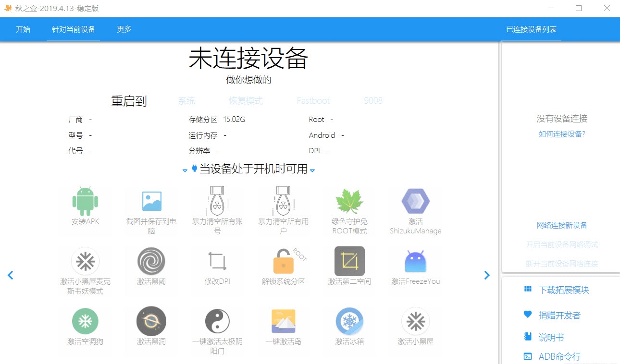The image size is (620, 364).
Task: Go to next tool page with right arrow
Action: click(487, 275)
